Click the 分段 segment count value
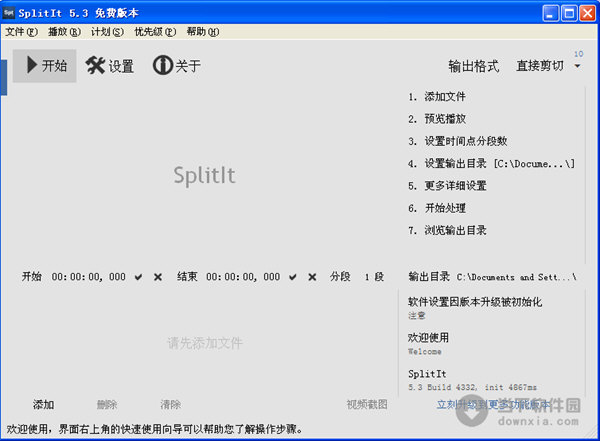The image size is (600, 441). tap(374, 277)
